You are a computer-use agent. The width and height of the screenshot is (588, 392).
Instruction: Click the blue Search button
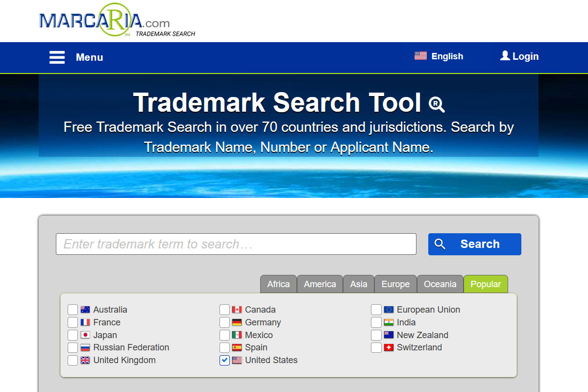tap(475, 244)
